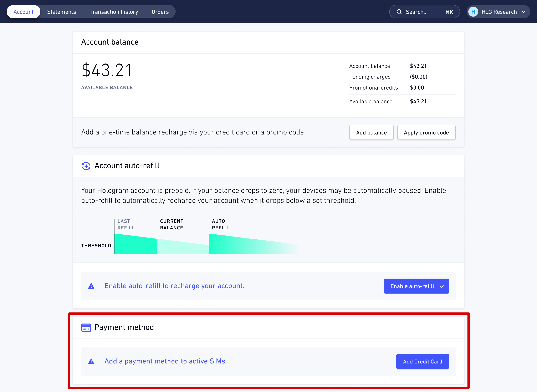Switch to the Statements tab
Screen dimensions: 537x392
(61, 12)
